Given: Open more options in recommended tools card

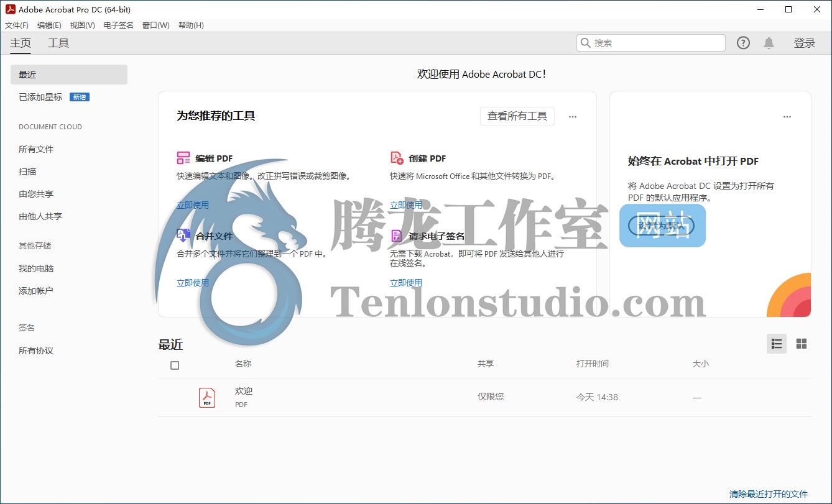Looking at the screenshot, I should [x=573, y=117].
